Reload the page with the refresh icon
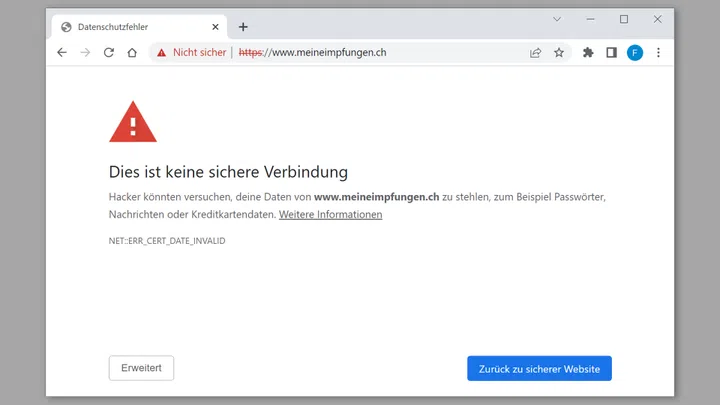 (109, 52)
